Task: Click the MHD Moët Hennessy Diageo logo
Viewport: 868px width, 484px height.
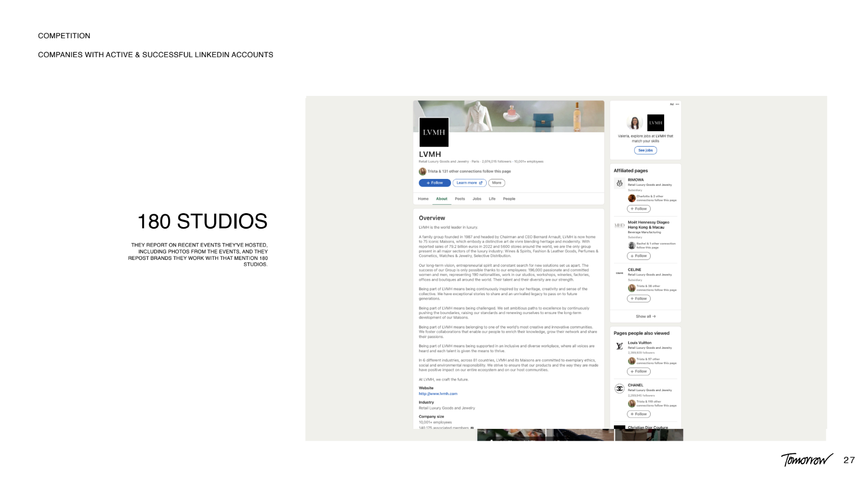Action: (619, 226)
